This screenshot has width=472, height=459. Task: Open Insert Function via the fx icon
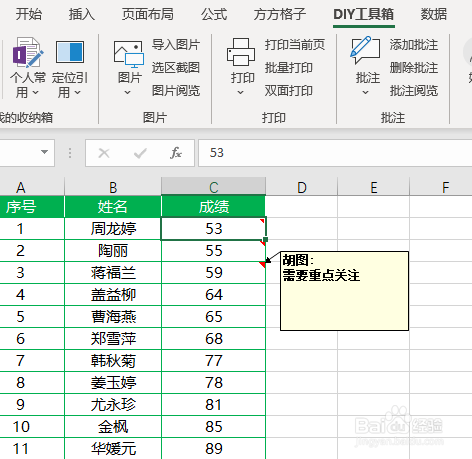tap(176, 153)
